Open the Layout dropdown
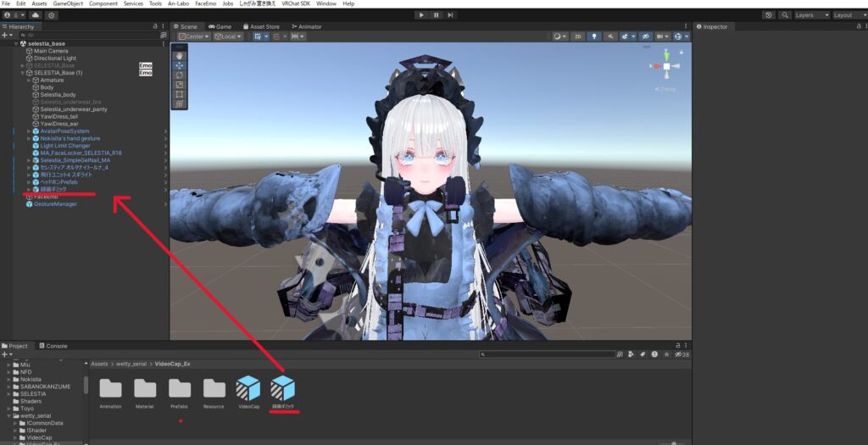Image resolution: width=868 pixels, height=445 pixels. (x=847, y=14)
